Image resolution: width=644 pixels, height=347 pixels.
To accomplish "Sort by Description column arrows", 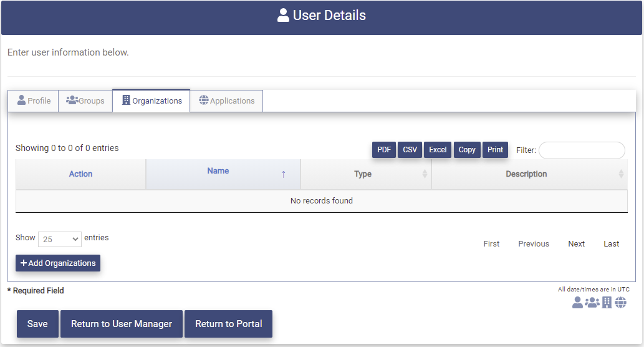I will point(621,174).
